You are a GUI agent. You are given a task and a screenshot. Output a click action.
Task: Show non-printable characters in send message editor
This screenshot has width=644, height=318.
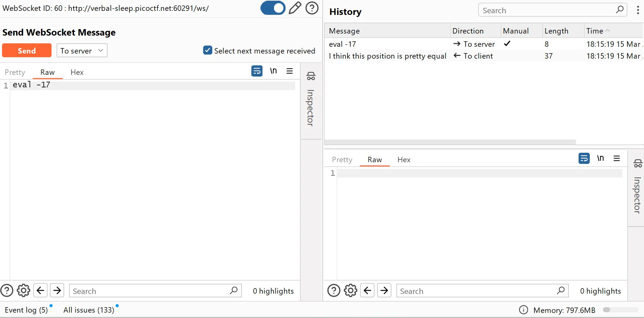coord(273,71)
